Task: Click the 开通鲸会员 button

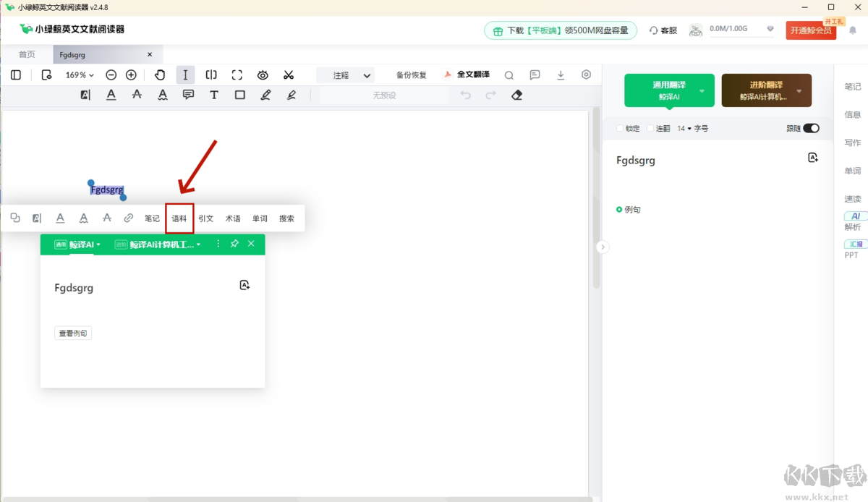Action: [x=810, y=30]
